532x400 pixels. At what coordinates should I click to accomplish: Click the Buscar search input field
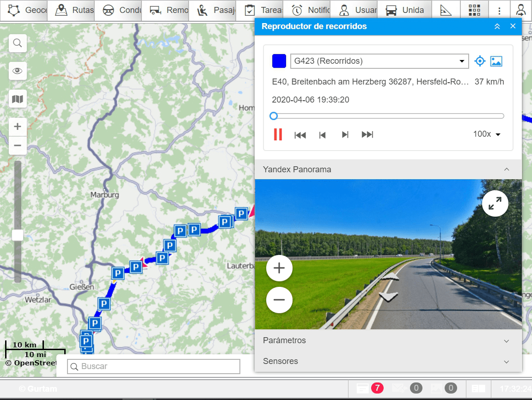(154, 366)
